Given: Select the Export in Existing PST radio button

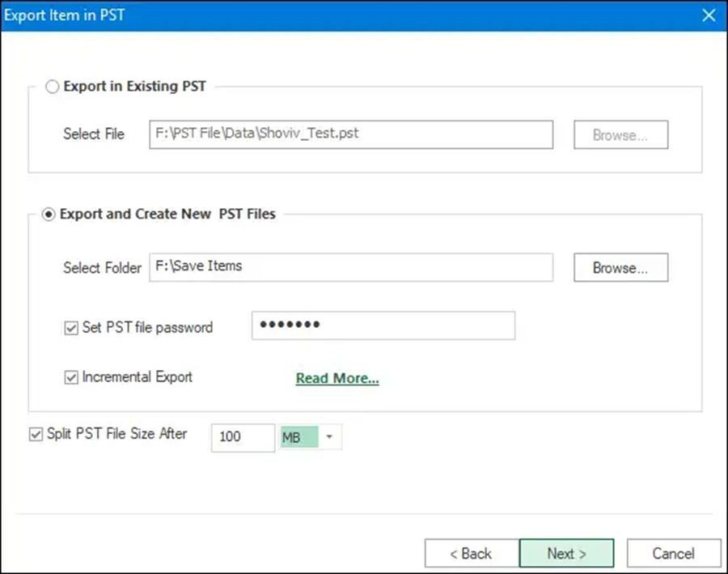Looking at the screenshot, I should [52, 87].
